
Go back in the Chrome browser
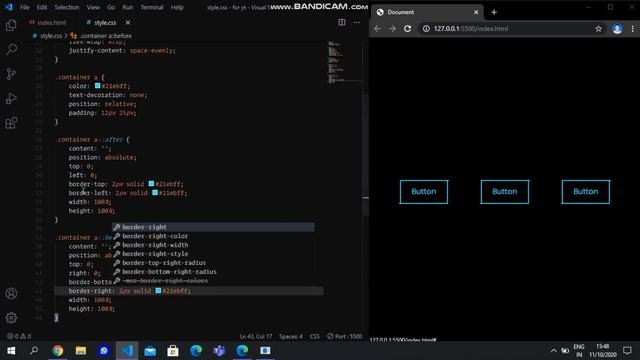pos(377,29)
